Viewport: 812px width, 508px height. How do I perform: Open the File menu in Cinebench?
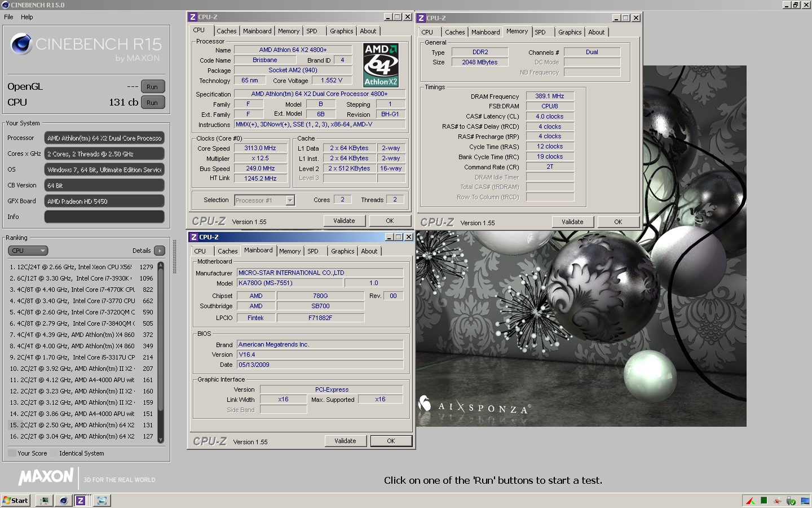tap(8, 17)
